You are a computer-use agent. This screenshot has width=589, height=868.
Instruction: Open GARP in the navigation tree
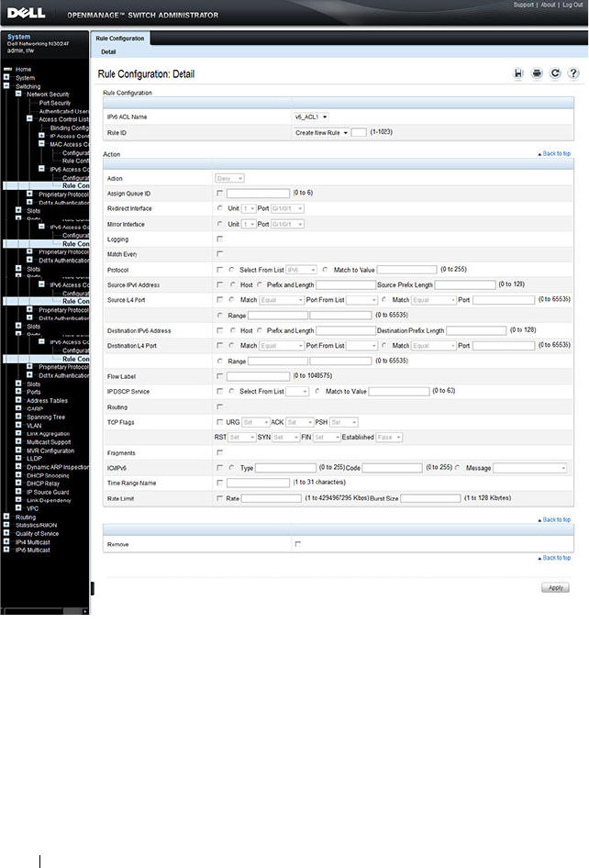pos(35,408)
